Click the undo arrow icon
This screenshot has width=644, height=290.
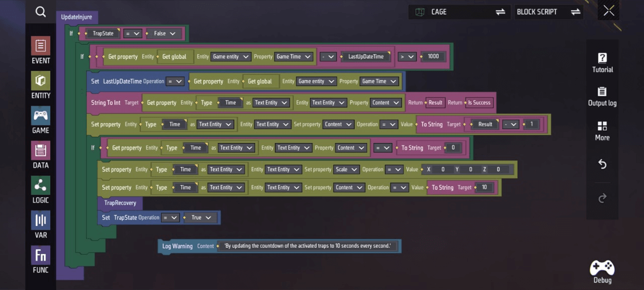[602, 164]
